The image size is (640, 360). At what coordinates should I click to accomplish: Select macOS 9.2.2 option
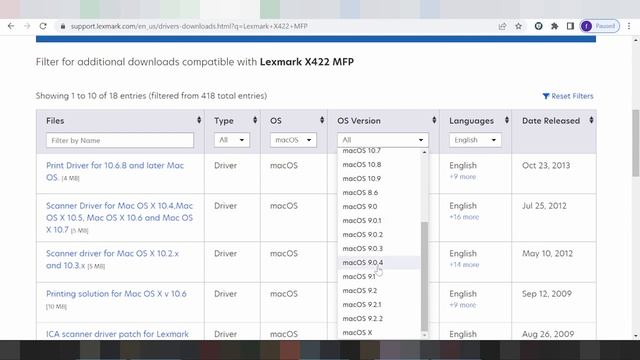pos(379,319)
